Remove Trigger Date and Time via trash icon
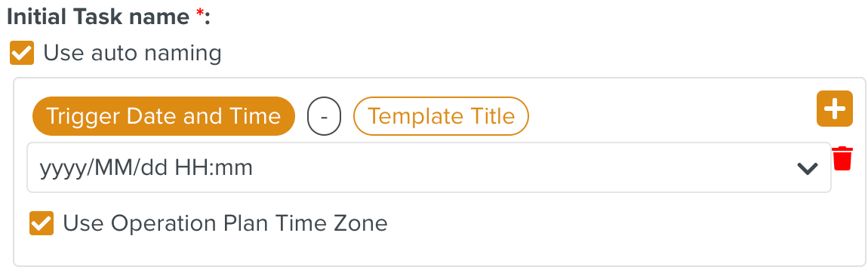This screenshot has width=868, height=279. pyautogui.click(x=842, y=158)
